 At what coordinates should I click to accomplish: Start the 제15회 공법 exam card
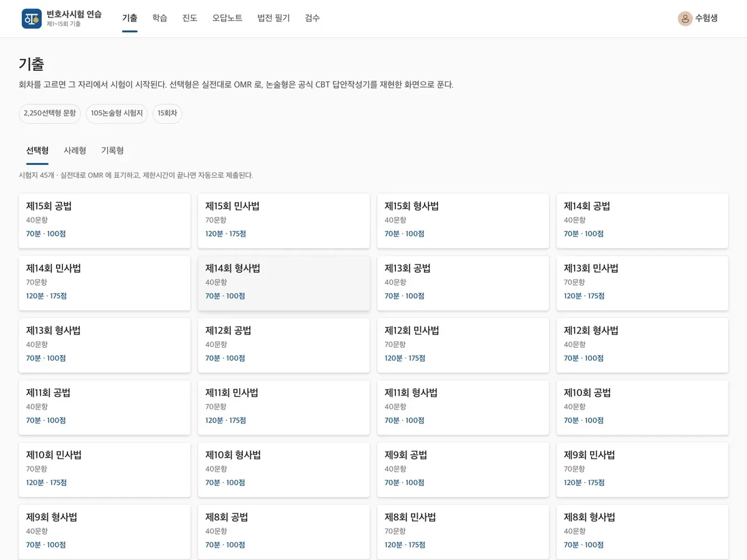pyautogui.click(x=105, y=221)
